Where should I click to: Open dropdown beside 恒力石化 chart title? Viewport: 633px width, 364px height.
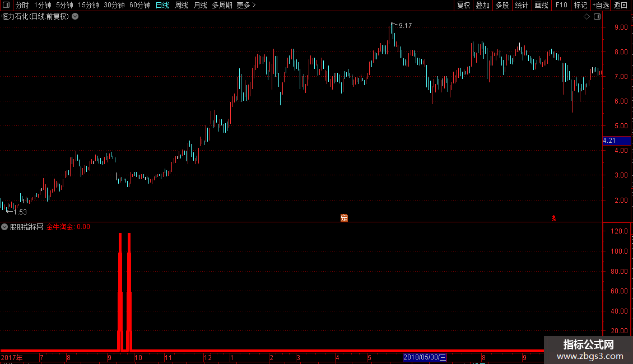(75, 17)
